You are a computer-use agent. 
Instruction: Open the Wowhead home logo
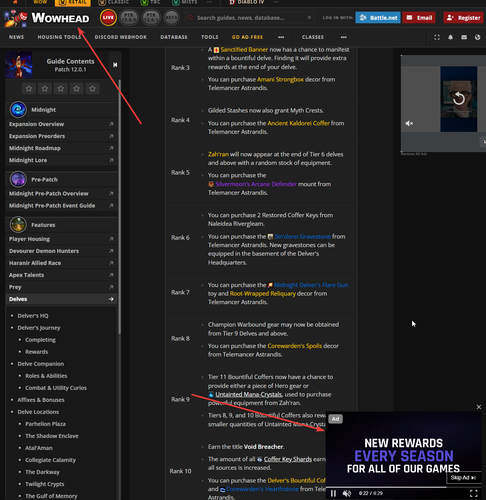click(47, 18)
